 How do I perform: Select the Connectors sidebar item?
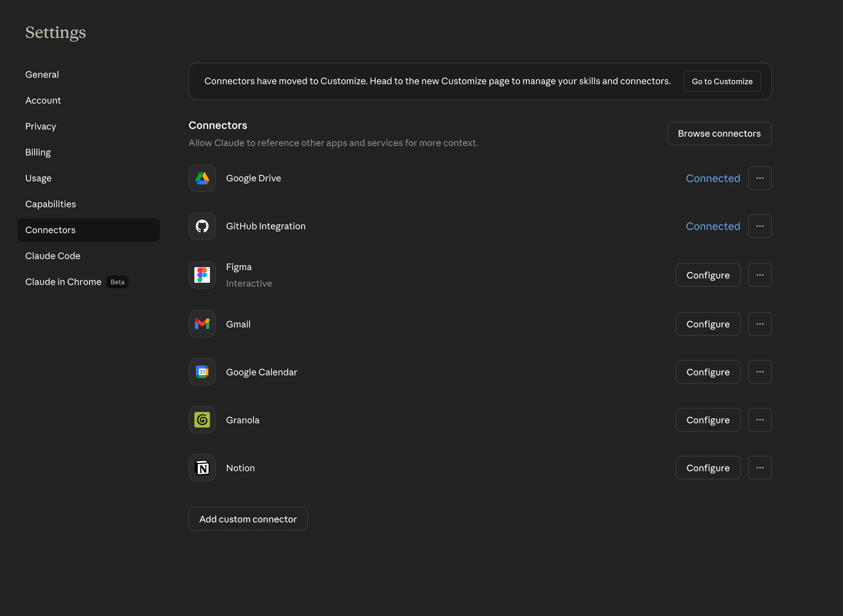(89, 230)
